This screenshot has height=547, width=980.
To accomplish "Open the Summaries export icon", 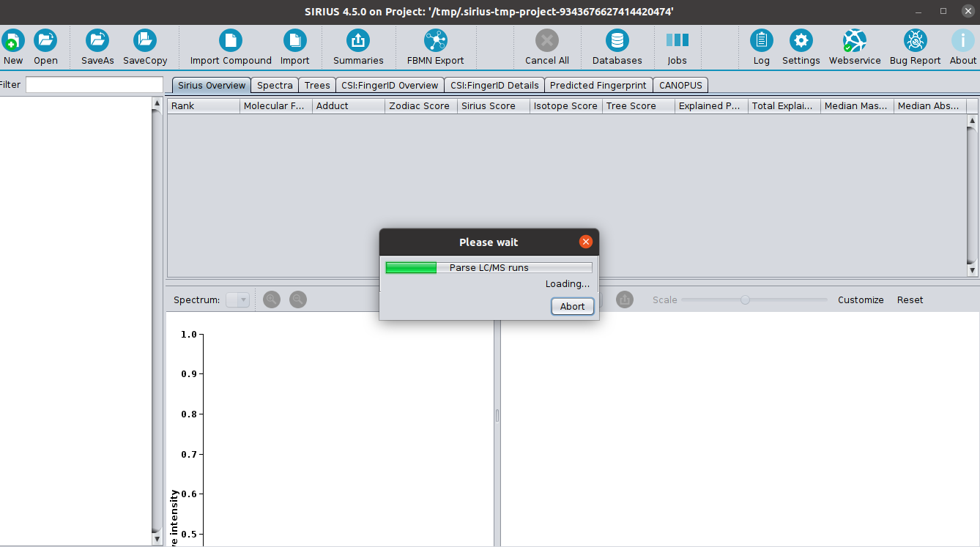I will click(x=358, y=41).
